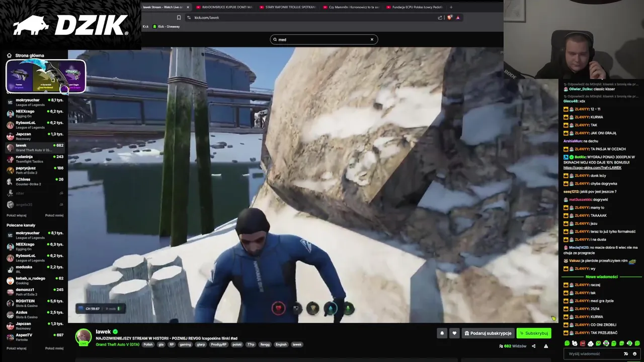The height and width of the screenshot is (362, 644).
Task: Click the gtarp tag
Action: click(201, 344)
